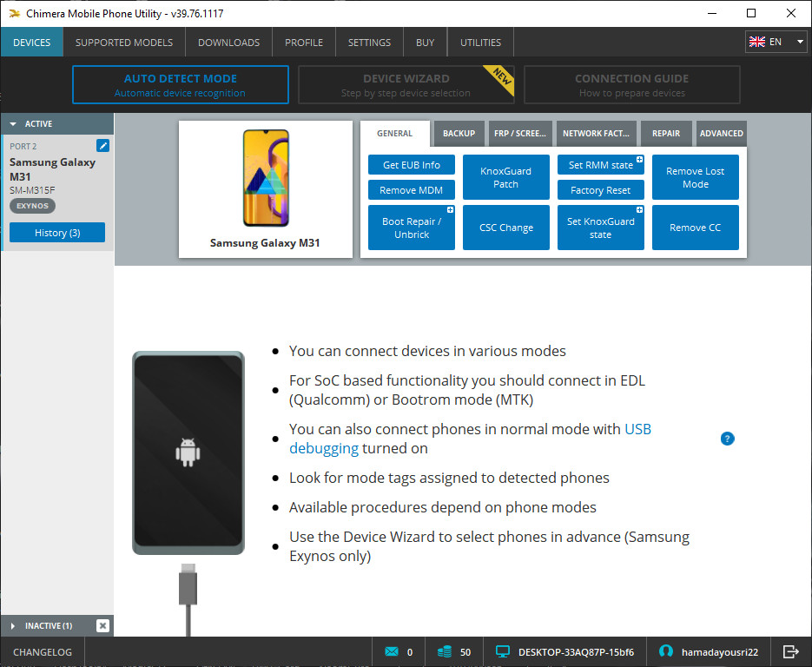Expand Boot Repair / Unbrick plus options
Viewport: 812px width, 667px height.
450,208
